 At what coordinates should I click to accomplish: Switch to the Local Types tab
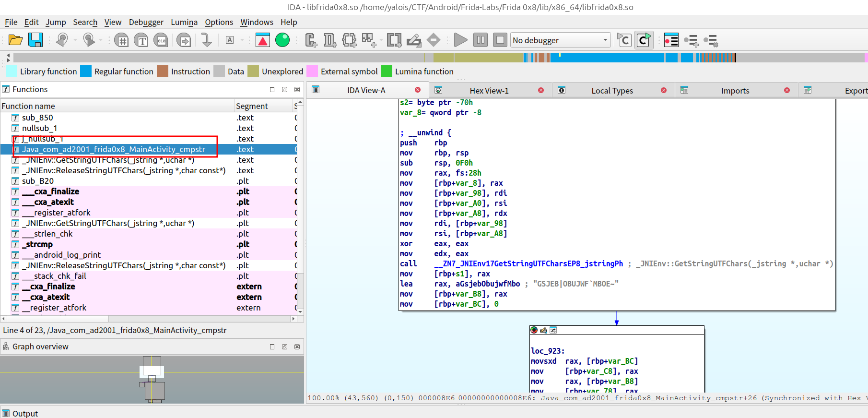click(612, 91)
